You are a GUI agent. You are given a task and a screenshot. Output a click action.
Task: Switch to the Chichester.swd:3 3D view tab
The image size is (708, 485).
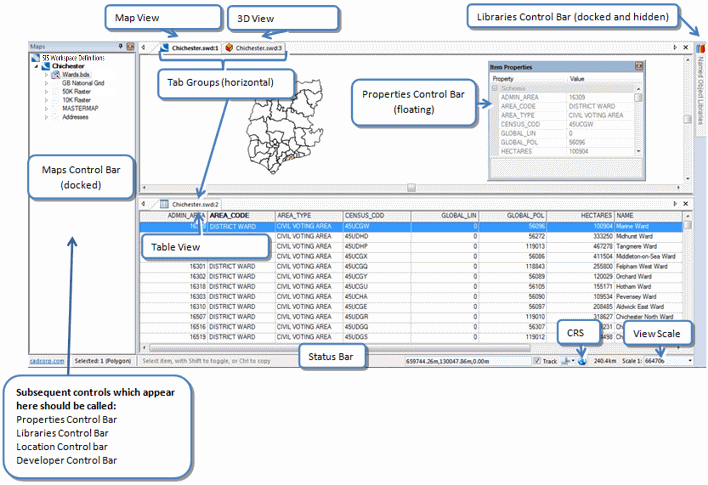[254, 48]
